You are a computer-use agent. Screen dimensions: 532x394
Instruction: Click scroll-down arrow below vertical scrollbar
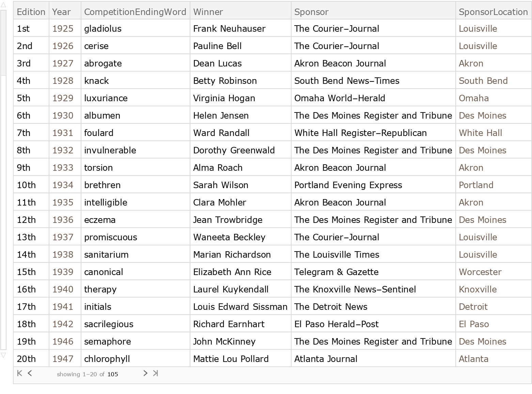pos(3,355)
